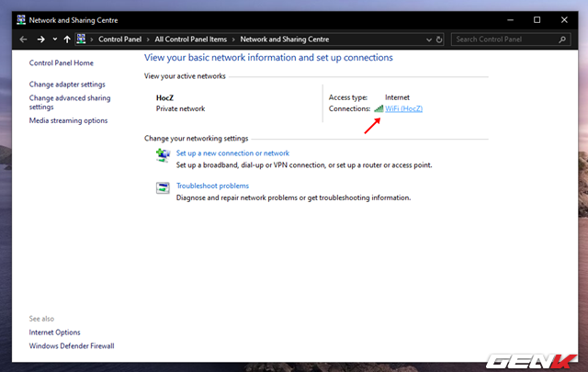Open Change adapter settings
588x372 pixels.
pos(67,85)
